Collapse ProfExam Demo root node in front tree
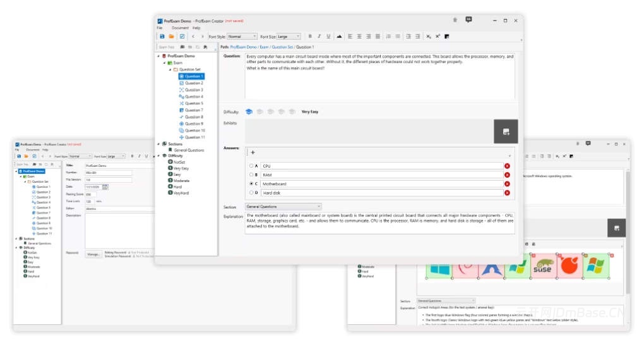This screenshot has height=349, width=644. tap(159, 56)
